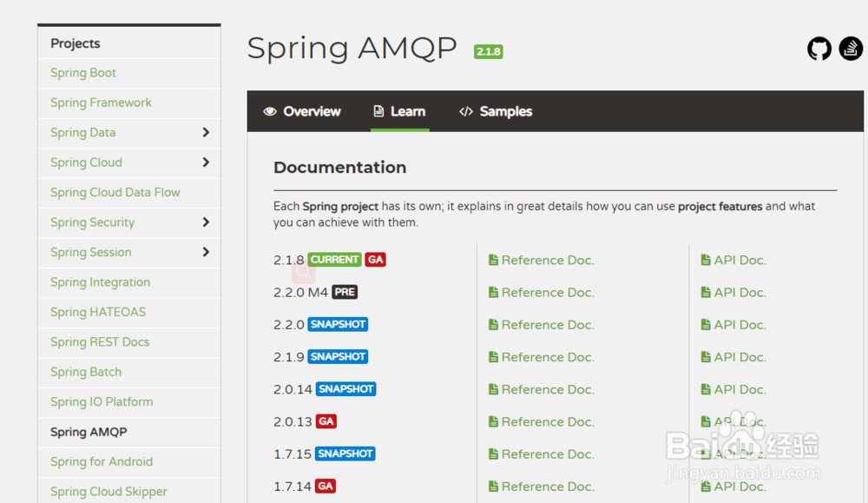Viewport: 868px width, 503px height.
Task: Expand the Spring Session submenu arrow
Action: (206, 252)
